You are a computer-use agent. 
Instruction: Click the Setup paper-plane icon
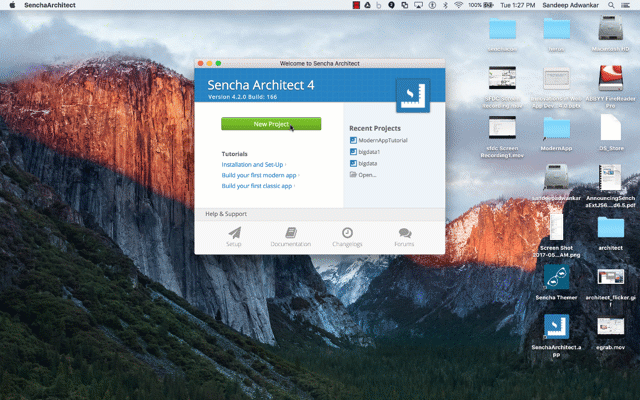tap(234, 233)
